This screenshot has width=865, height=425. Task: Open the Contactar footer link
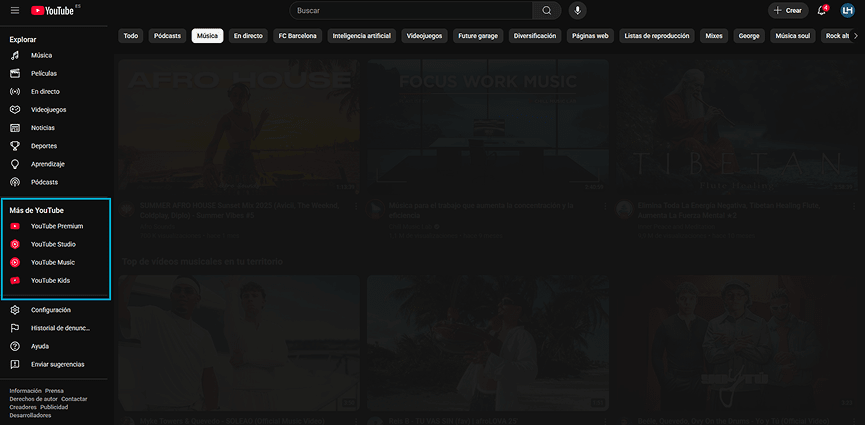coord(74,399)
